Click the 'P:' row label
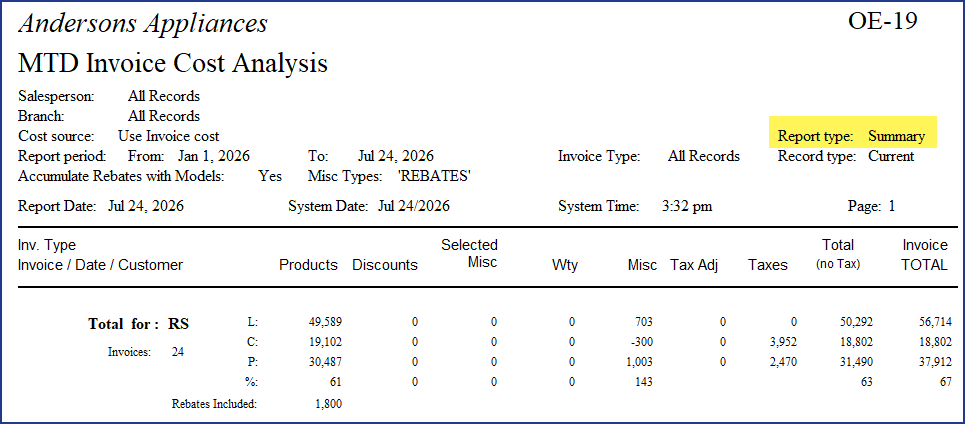Screen dimensions: 965x424 pos(252,362)
